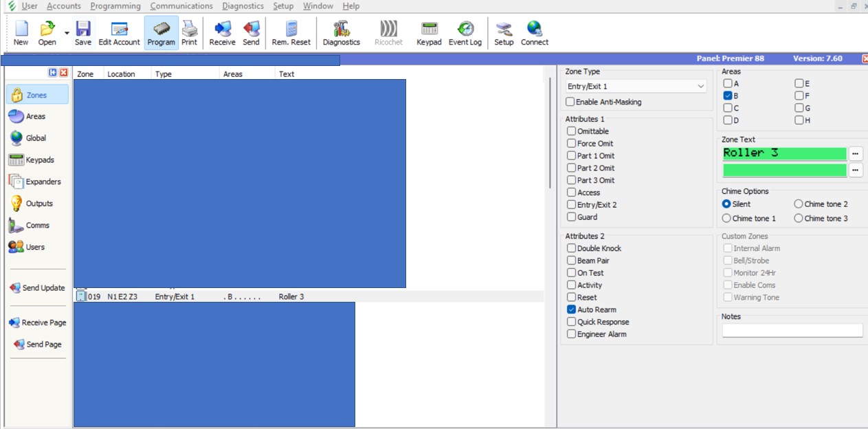Expand the Zone Type dropdown
Image resolution: width=868 pixels, height=429 pixels.
(x=700, y=87)
